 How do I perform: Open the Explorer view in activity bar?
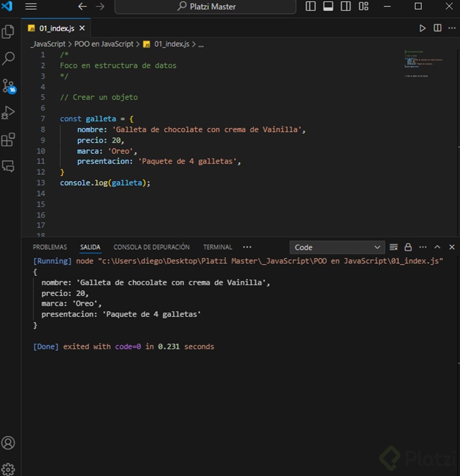(8, 32)
